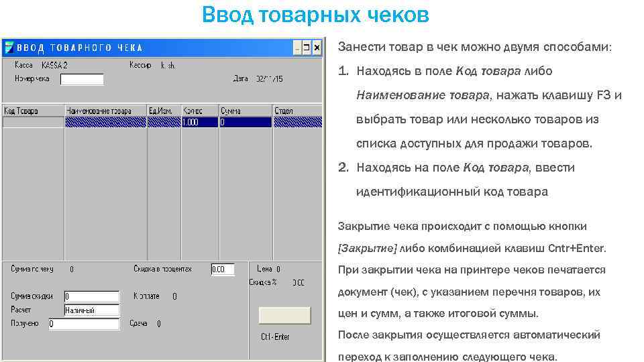The height and width of the screenshot is (362, 644).
Task: Click the Ввод товарных чеков slide title
Action: coord(315,15)
